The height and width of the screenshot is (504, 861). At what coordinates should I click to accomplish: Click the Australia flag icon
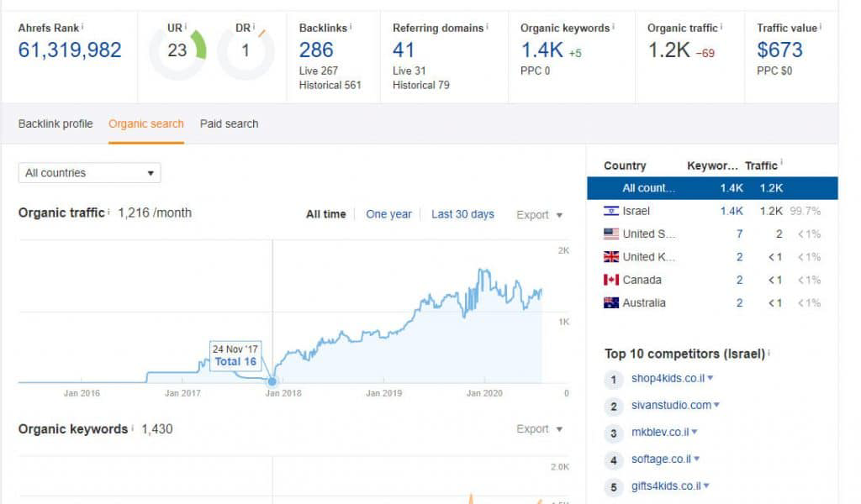(610, 302)
